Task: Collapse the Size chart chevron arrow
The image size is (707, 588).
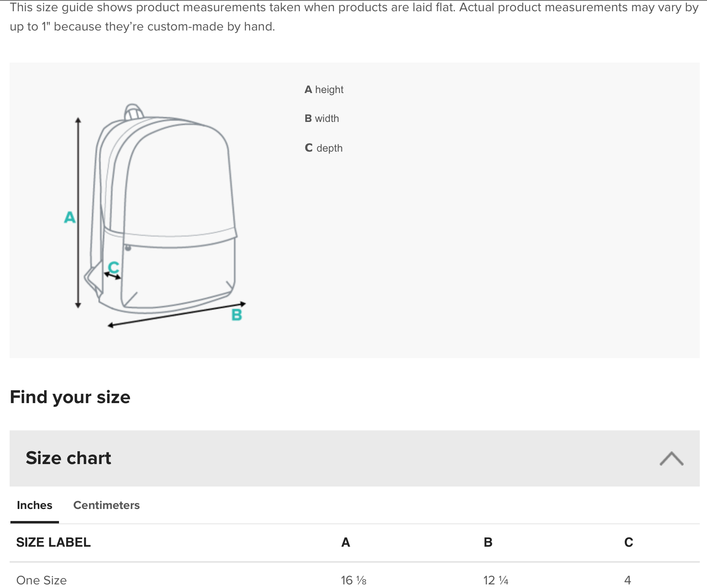Action: [671, 458]
